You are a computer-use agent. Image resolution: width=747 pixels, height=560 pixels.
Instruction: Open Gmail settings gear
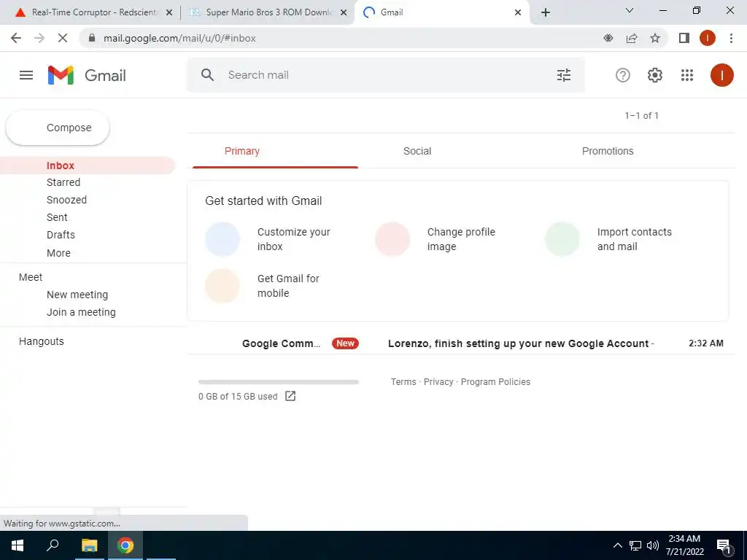(x=655, y=75)
